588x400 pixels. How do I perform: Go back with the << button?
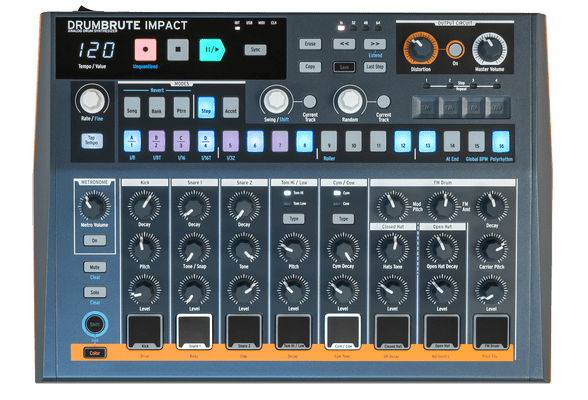click(344, 44)
